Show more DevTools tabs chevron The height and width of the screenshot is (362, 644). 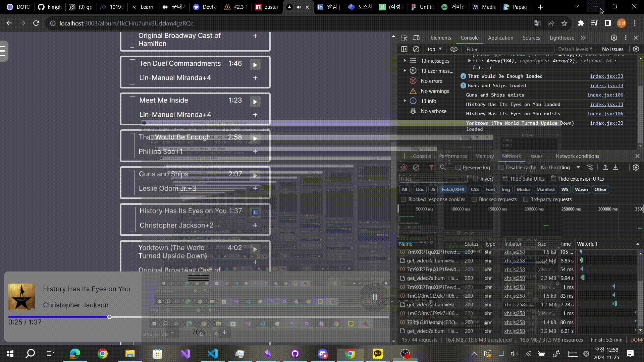pos(583,38)
